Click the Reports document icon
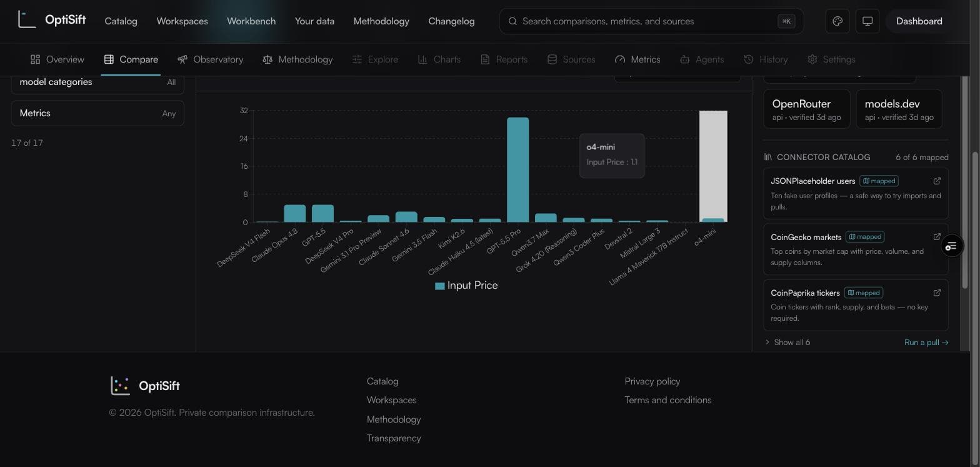980x467 pixels. pos(485,59)
